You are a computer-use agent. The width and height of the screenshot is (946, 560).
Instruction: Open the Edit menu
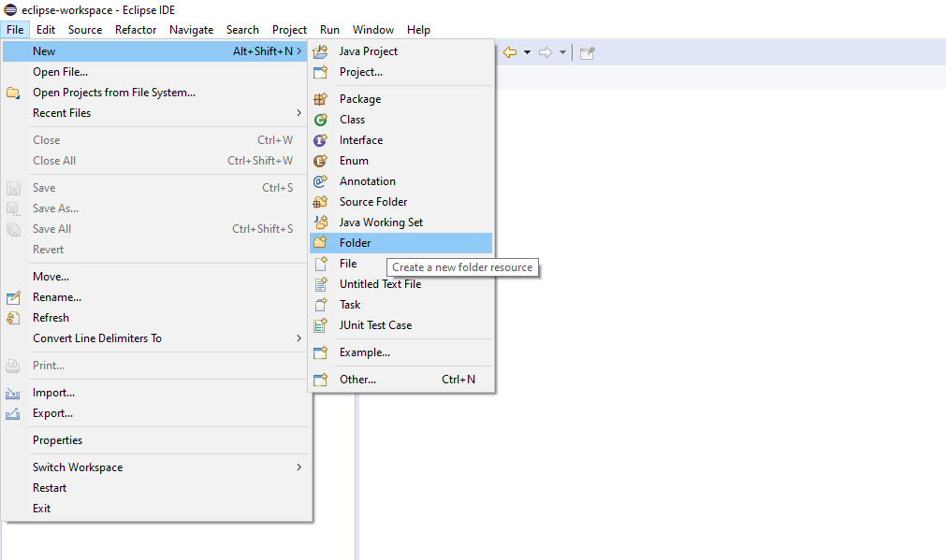point(45,30)
